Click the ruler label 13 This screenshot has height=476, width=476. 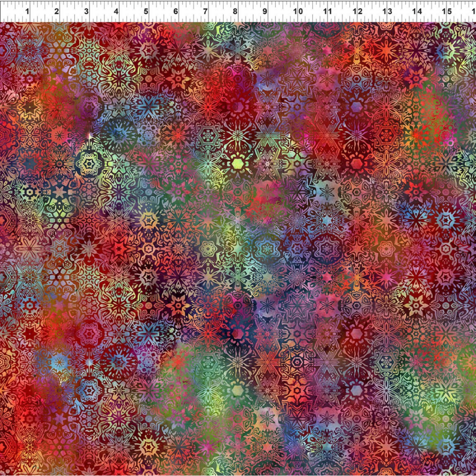387,12
